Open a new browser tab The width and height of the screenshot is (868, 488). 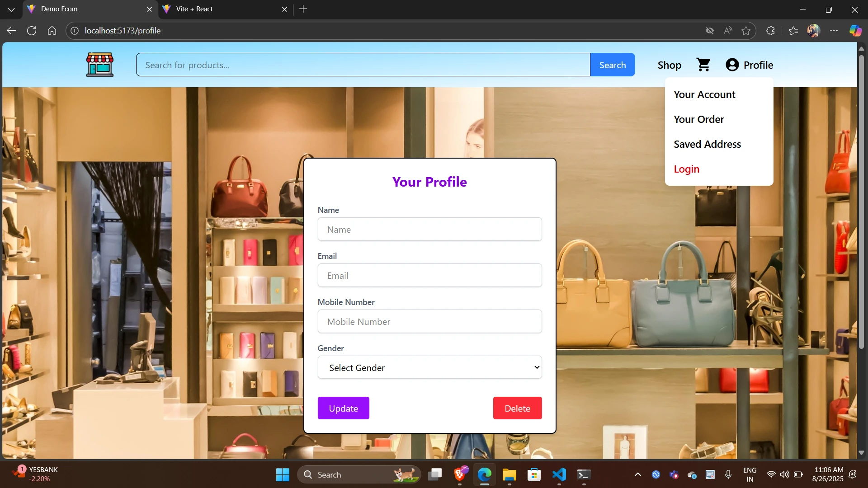point(303,9)
